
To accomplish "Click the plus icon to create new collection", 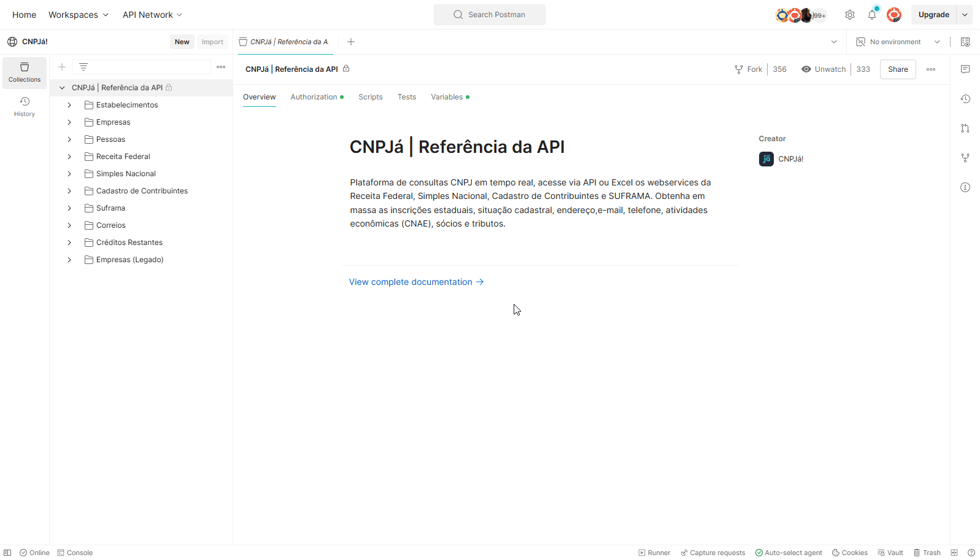I will [x=62, y=67].
